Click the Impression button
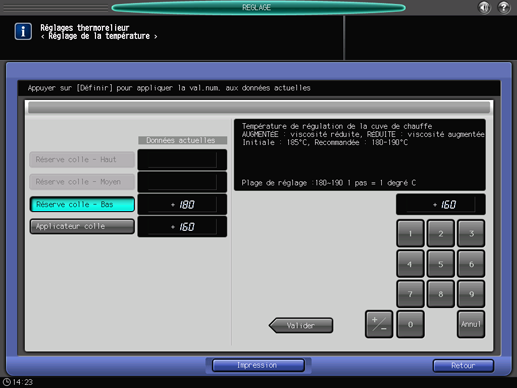Image resolution: width=517 pixels, height=388 pixels. [258, 365]
